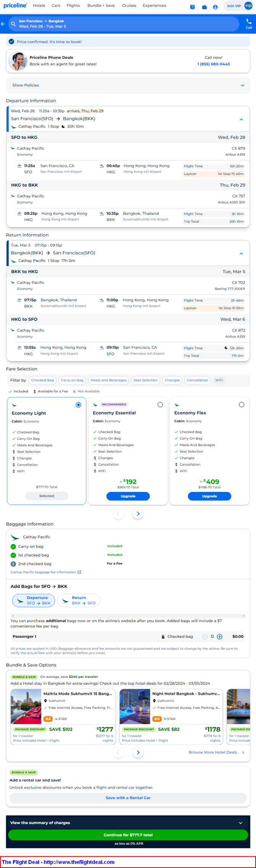This screenshot has width=256, height=868.
Task: Click the search magnifier icon
Action: (13, 24)
